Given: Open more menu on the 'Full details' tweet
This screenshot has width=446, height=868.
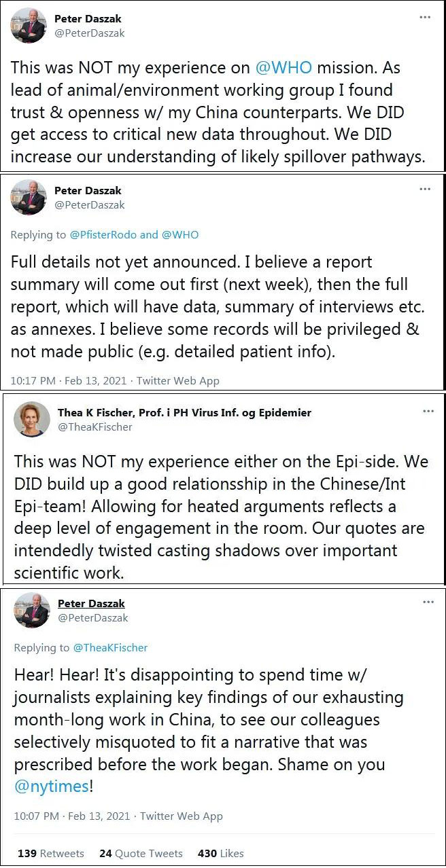Looking at the screenshot, I should (426, 188).
